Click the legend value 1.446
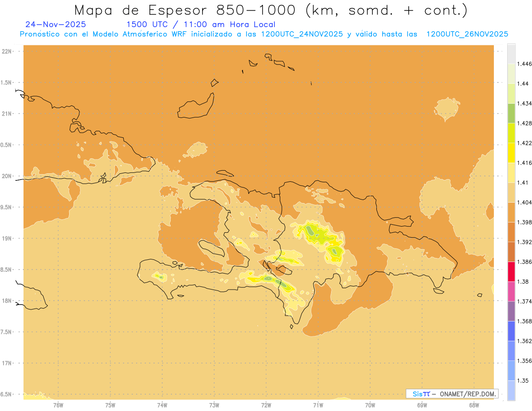532x411 pixels. [524, 64]
